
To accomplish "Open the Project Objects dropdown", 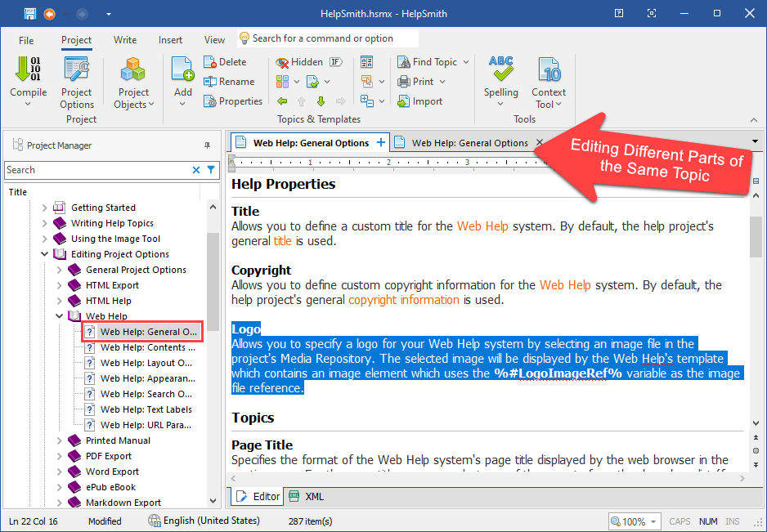I will tap(133, 83).
